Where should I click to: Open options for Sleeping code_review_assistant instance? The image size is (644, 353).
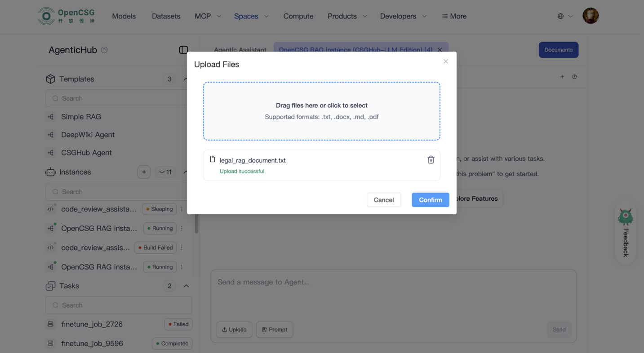(x=182, y=209)
